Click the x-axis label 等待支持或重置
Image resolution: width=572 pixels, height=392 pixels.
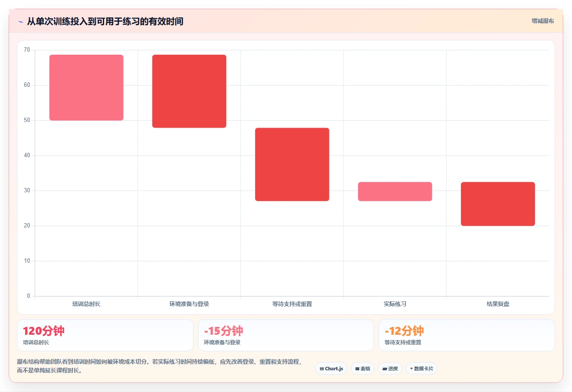pos(292,304)
